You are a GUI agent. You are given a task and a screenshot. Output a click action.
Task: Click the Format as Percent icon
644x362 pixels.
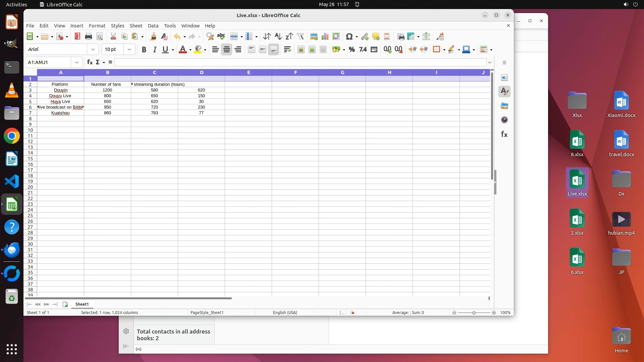(352, 50)
